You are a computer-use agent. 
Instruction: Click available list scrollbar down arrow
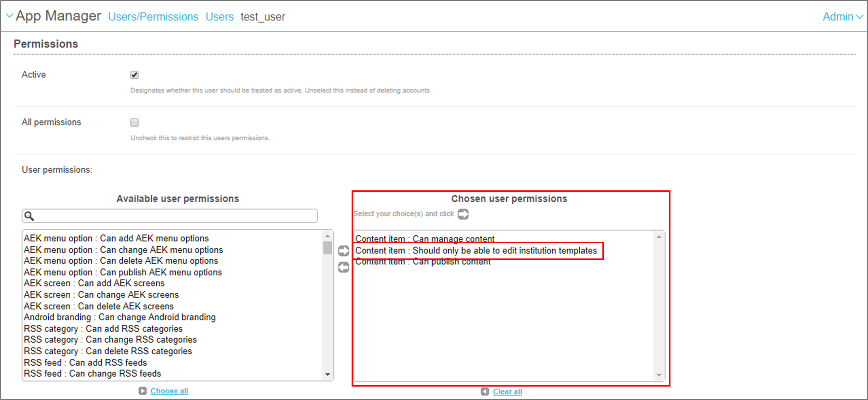coord(328,374)
